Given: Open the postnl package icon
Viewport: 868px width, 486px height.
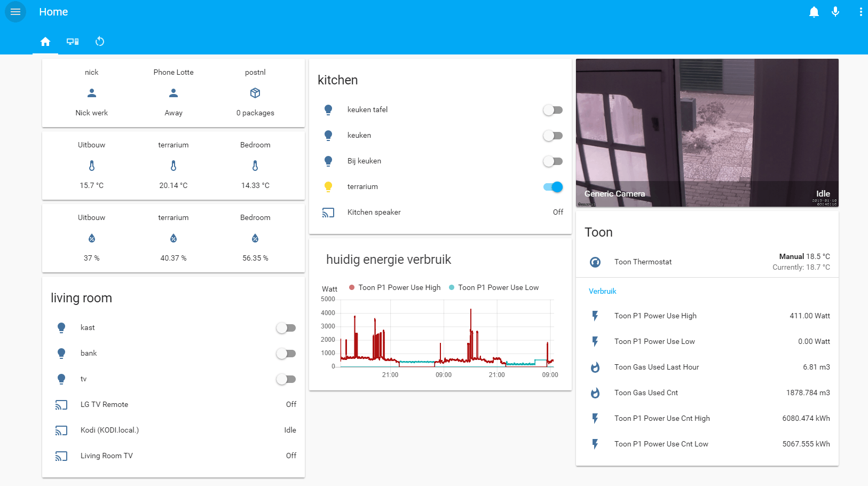Looking at the screenshot, I should (x=255, y=93).
